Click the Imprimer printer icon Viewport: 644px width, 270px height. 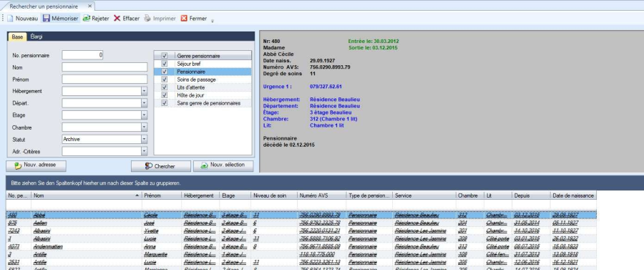147,19
